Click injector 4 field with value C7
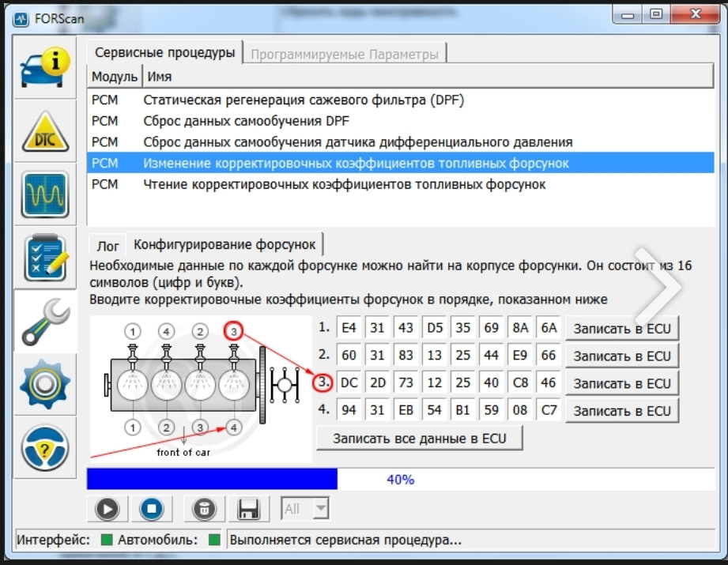 click(549, 410)
